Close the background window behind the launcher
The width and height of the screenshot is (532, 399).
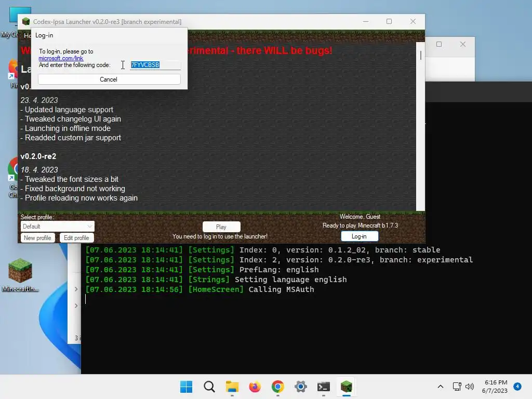[463, 44]
